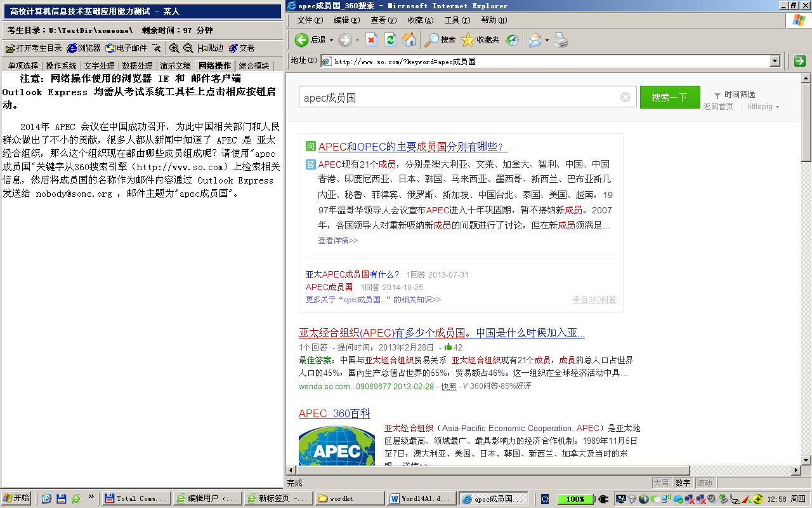Go back with the IE 后退 button

click(310, 40)
